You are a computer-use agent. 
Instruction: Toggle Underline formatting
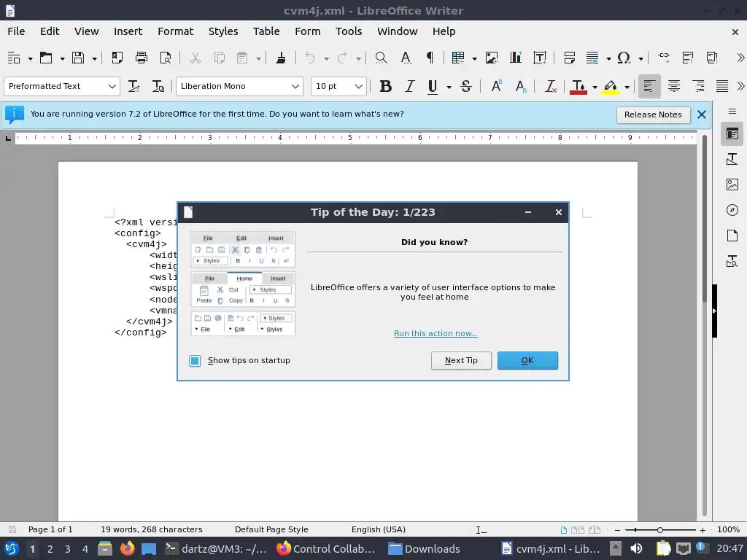coord(433,86)
